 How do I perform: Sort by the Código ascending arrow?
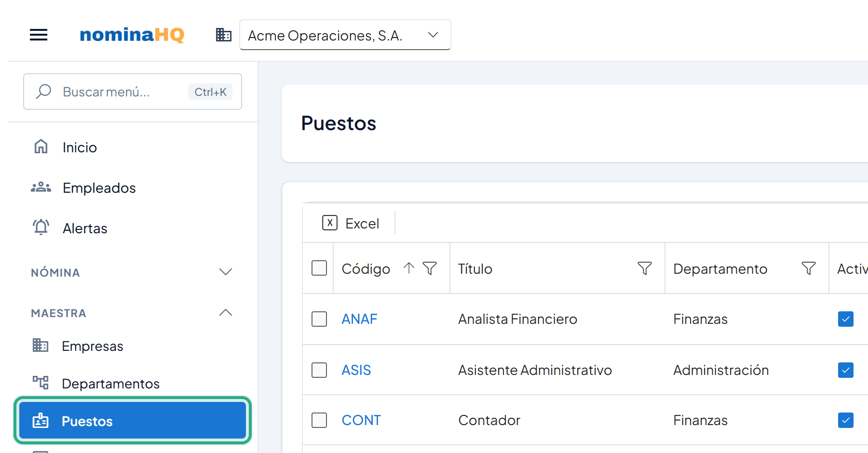coord(409,268)
